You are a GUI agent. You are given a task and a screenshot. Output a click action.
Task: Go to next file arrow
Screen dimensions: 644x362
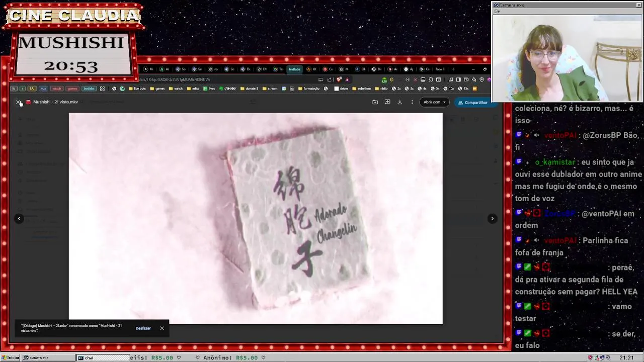tap(492, 218)
